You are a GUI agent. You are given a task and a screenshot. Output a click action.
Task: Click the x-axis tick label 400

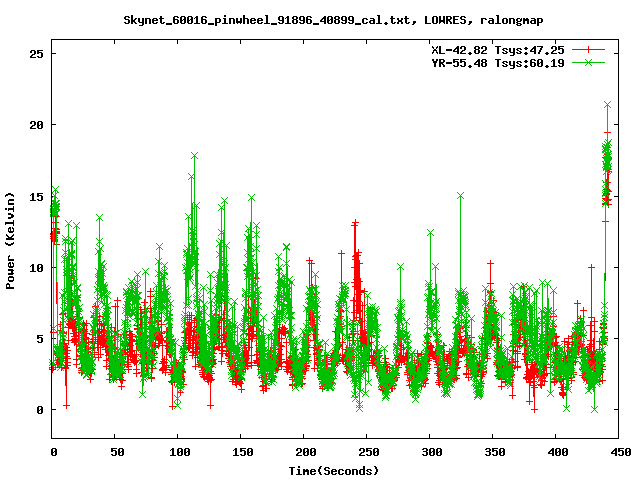point(558,452)
